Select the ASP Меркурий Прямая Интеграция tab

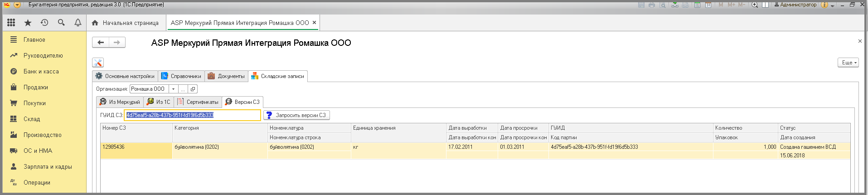[240, 23]
